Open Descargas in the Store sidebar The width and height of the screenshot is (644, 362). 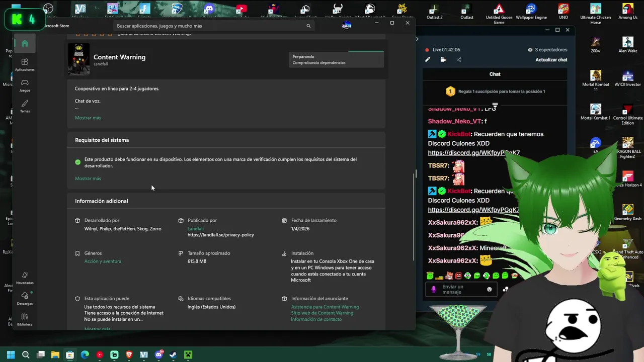[25, 299]
